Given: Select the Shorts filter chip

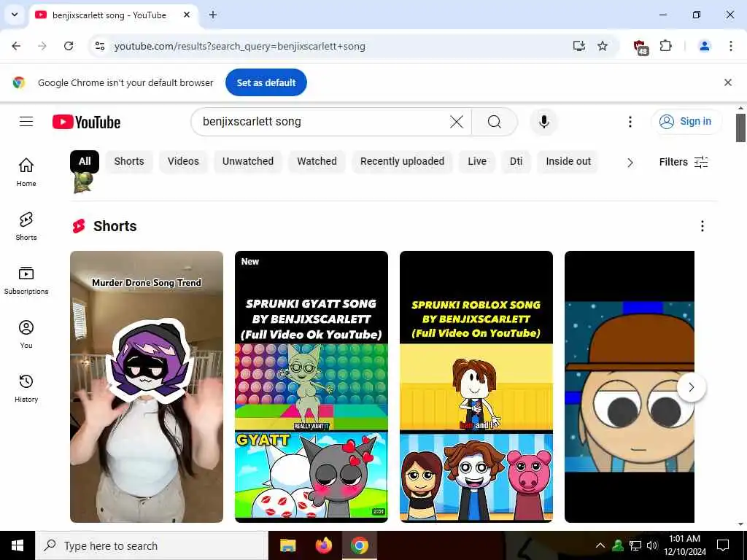Looking at the screenshot, I should click(x=129, y=161).
